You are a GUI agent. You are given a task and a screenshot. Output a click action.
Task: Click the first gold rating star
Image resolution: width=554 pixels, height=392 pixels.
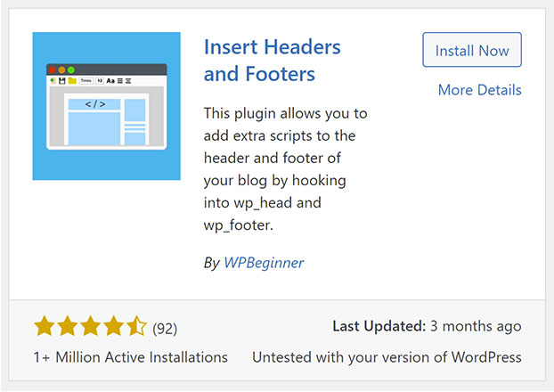coord(45,326)
